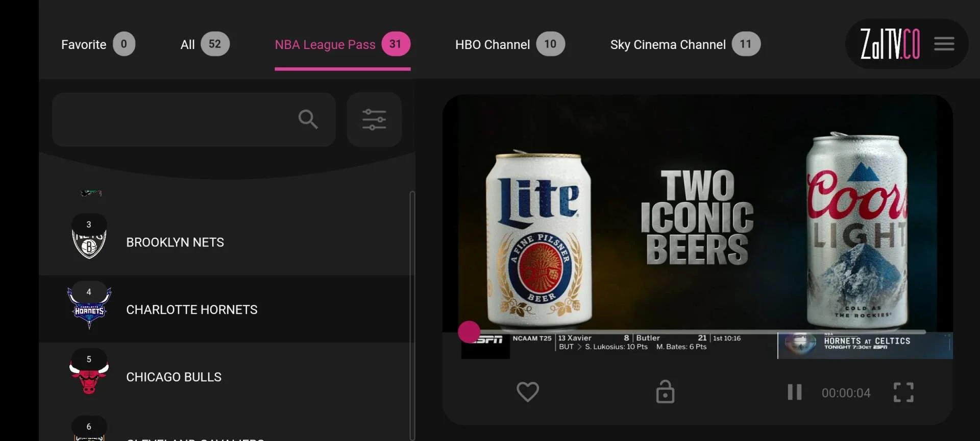Enter fullscreen video mode
The image size is (980, 441).
coord(903,392)
